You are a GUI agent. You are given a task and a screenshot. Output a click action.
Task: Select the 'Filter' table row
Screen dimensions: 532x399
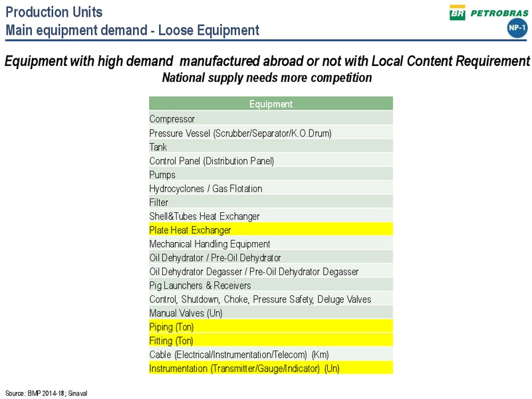tap(271, 202)
